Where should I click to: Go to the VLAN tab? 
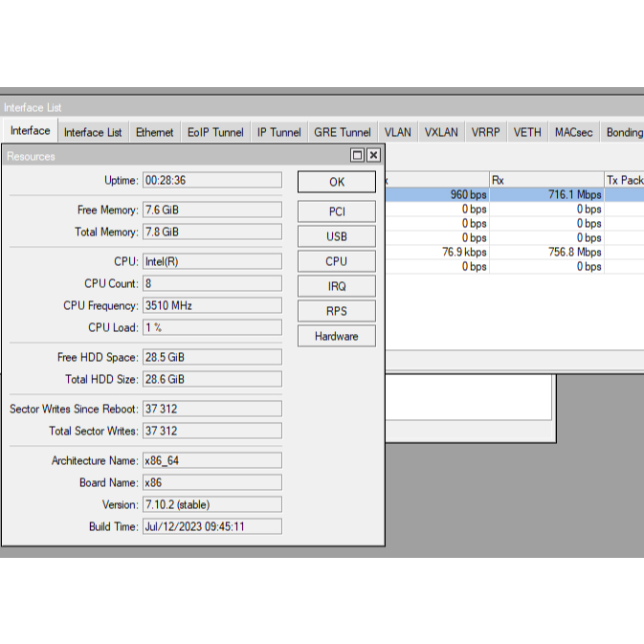(397, 132)
